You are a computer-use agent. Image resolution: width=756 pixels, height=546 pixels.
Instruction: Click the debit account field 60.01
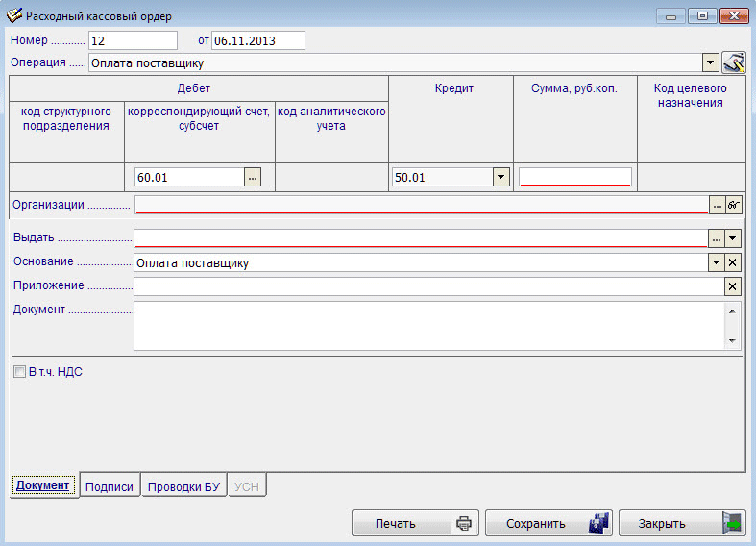[190, 178]
